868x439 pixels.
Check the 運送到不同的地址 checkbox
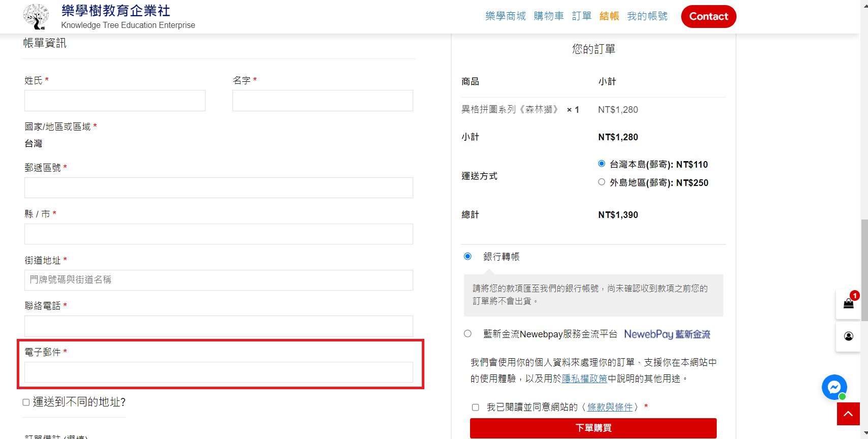coord(26,402)
